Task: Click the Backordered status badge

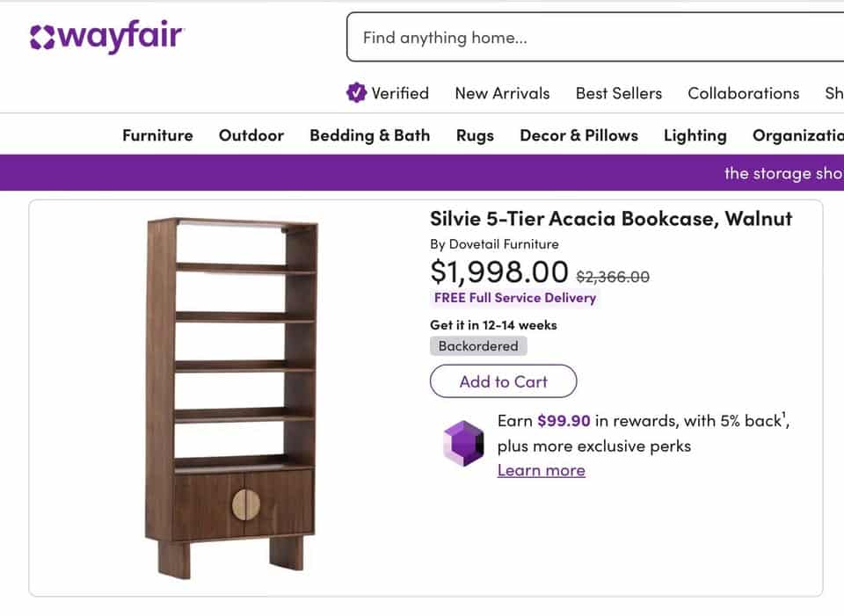Action: [478, 346]
